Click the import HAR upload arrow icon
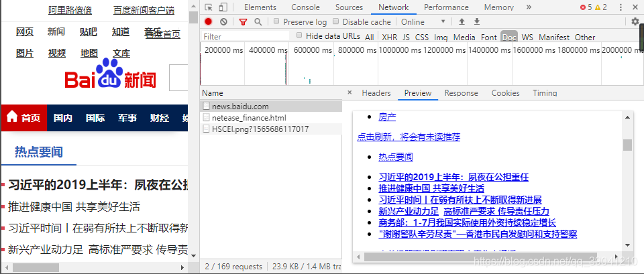This screenshot has width=644, height=274. (x=462, y=21)
